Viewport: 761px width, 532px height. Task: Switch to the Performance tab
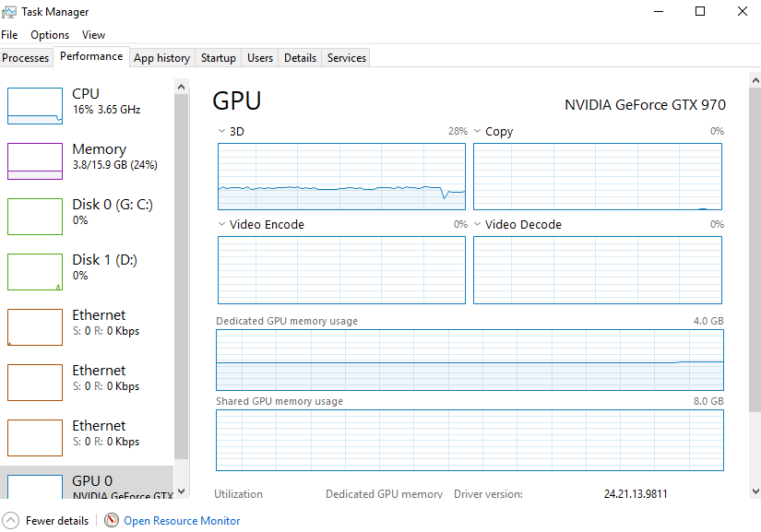tap(91, 56)
